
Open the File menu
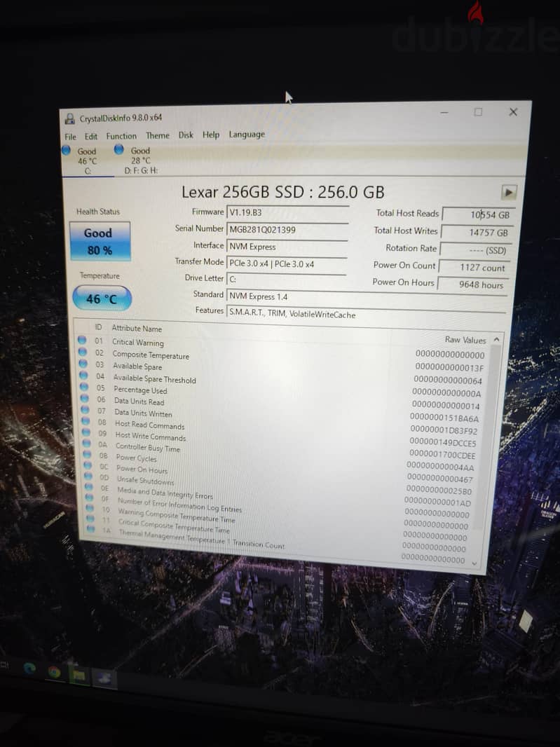pyautogui.click(x=70, y=137)
